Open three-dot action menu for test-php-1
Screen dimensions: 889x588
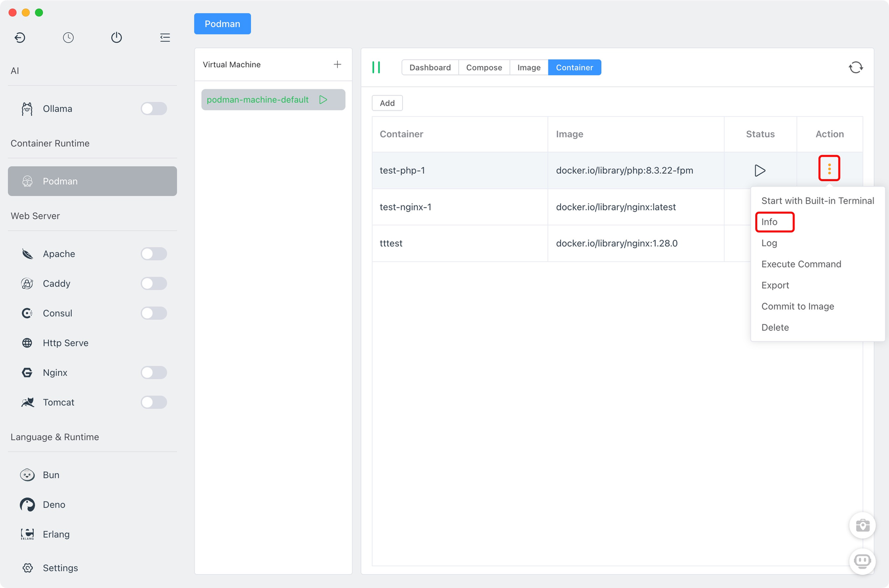(829, 169)
